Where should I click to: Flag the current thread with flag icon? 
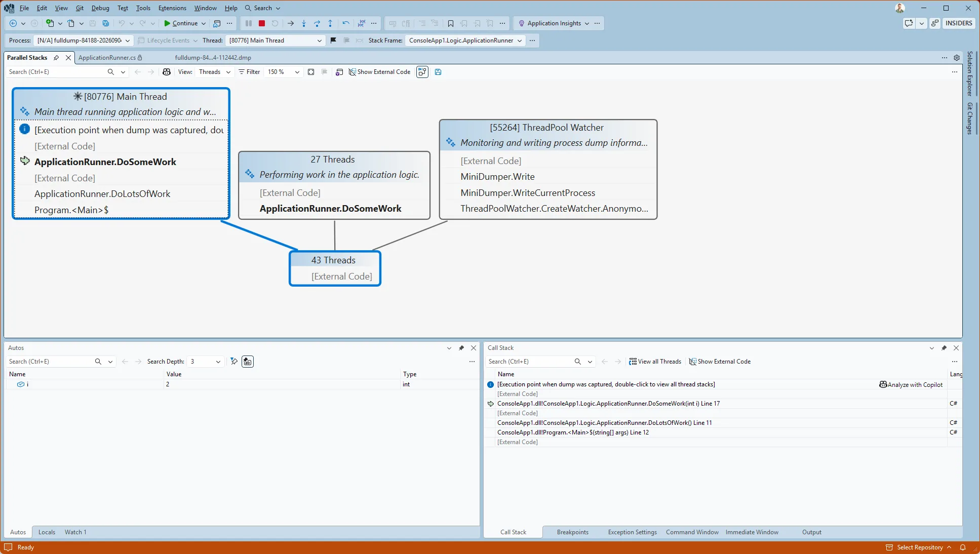(x=333, y=41)
